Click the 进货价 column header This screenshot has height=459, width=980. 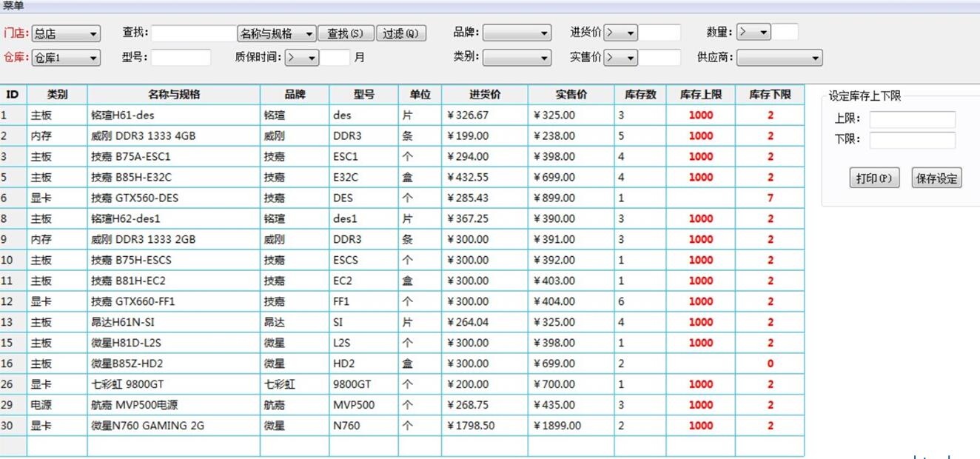pyautogui.click(x=485, y=95)
